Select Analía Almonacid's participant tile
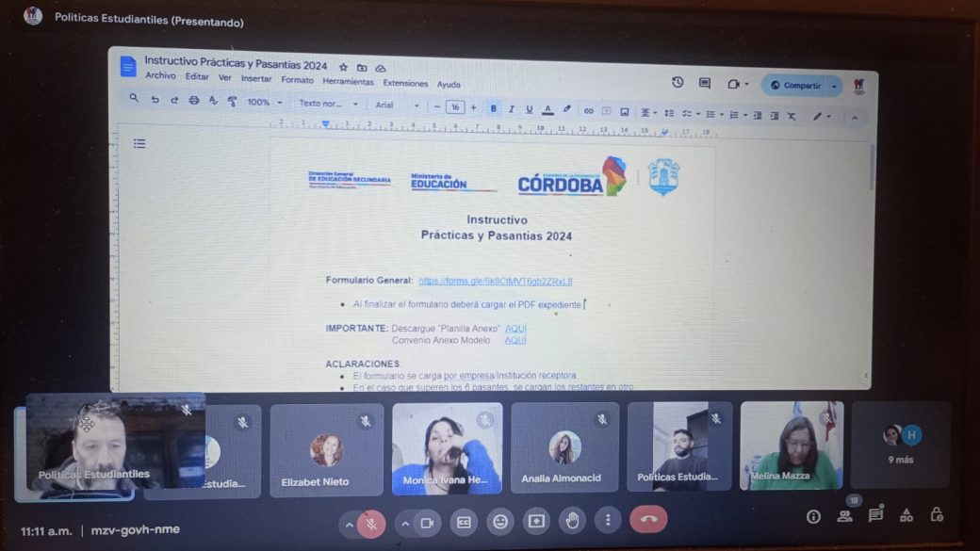 point(565,447)
